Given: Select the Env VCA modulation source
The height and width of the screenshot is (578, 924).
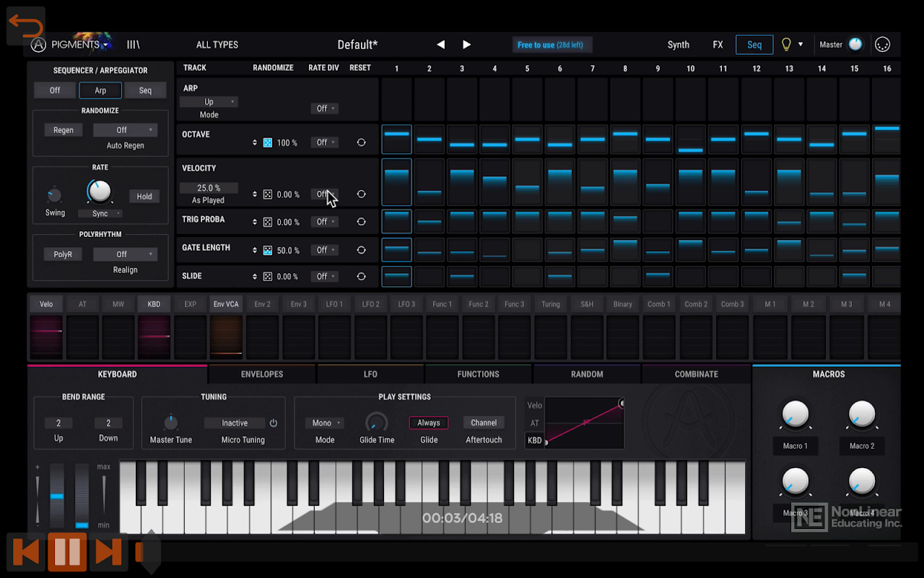Looking at the screenshot, I should tap(226, 304).
